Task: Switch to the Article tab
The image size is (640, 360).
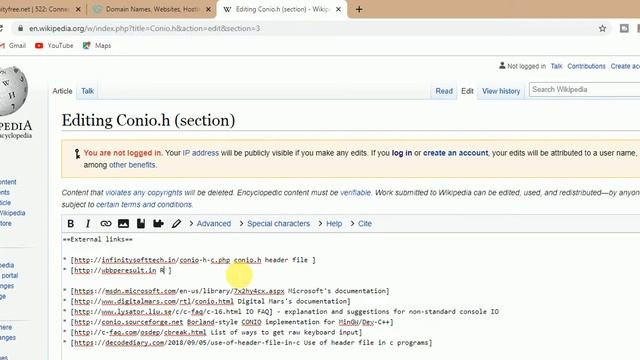Action: [62, 91]
